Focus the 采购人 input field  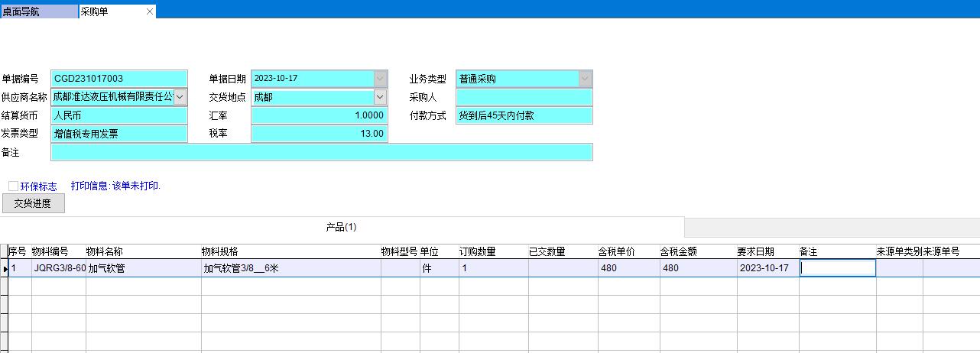(524, 97)
